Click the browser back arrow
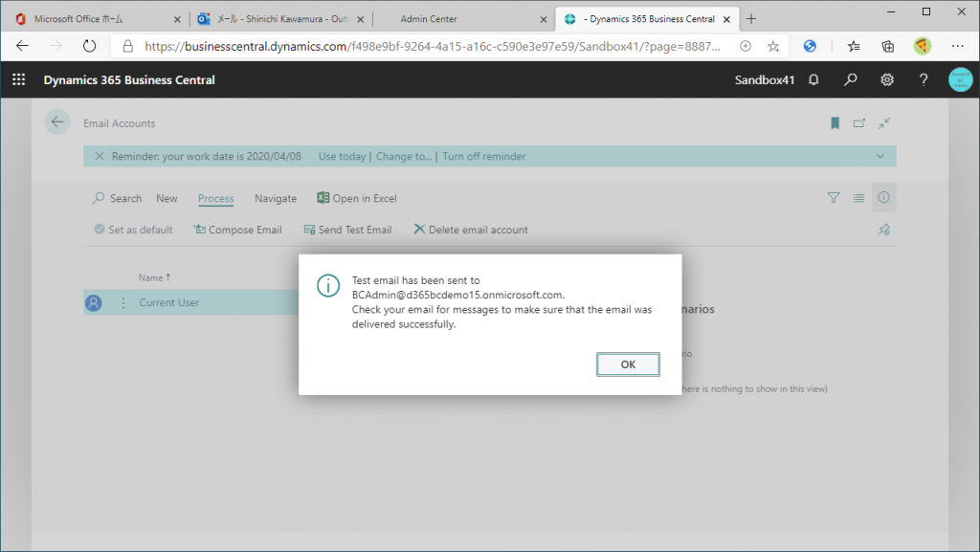This screenshot has height=552, width=980. coord(23,46)
